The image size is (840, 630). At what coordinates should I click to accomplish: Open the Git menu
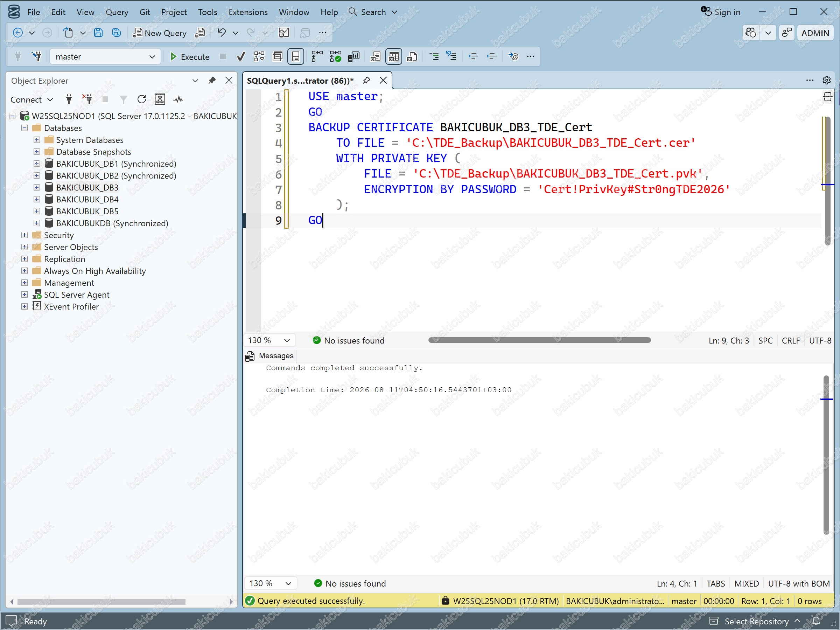click(145, 12)
